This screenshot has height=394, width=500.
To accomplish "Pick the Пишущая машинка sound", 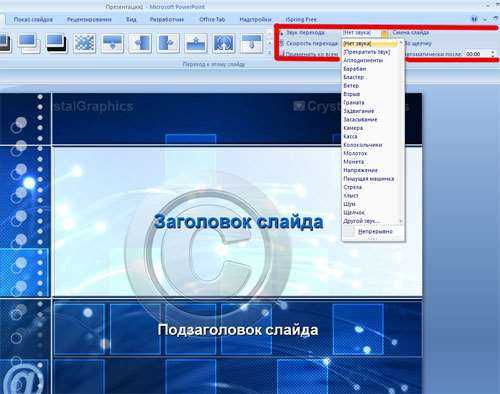I will point(370,179).
